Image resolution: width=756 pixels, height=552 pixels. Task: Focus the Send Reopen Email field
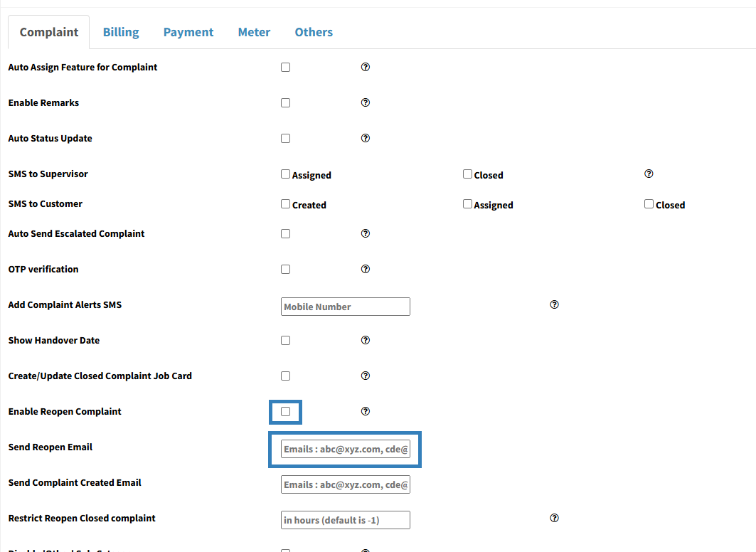pos(346,449)
